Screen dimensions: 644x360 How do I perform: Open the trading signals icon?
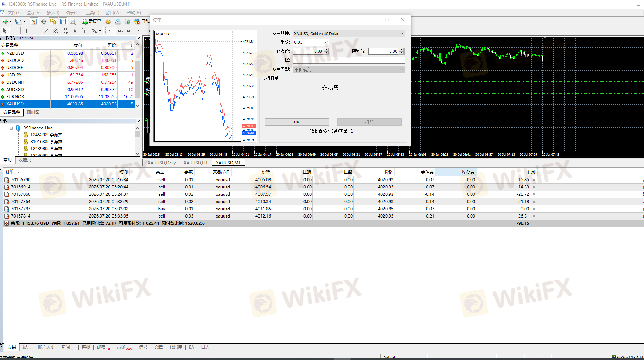tap(127, 21)
